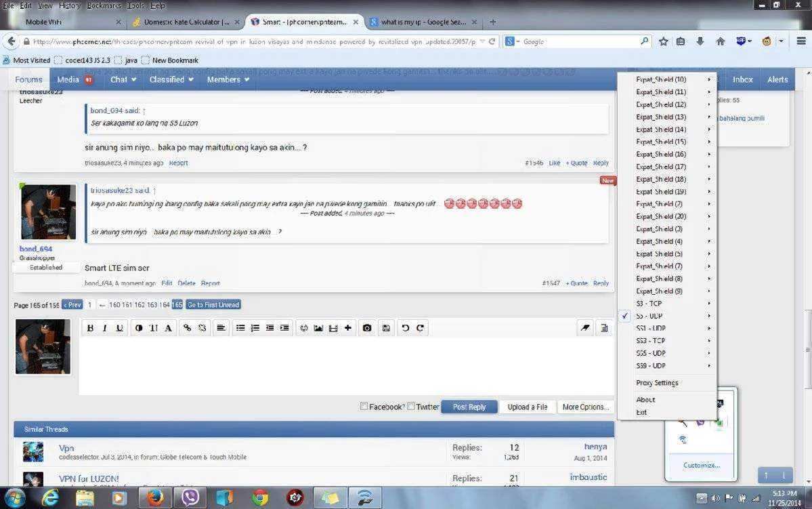
Task: Reload the current page
Action: pyautogui.click(x=492, y=41)
